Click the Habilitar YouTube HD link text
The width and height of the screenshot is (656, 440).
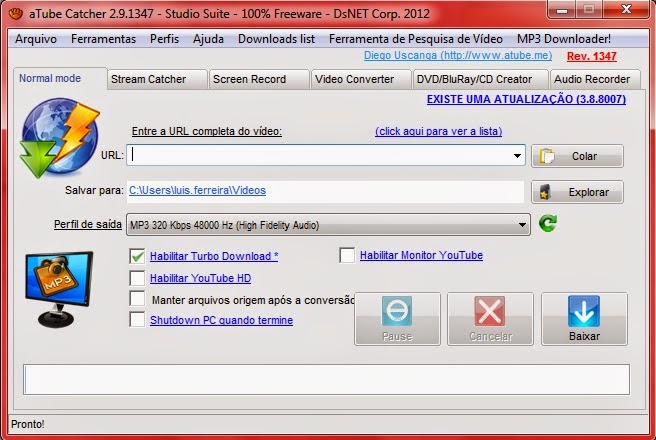pyautogui.click(x=200, y=278)
